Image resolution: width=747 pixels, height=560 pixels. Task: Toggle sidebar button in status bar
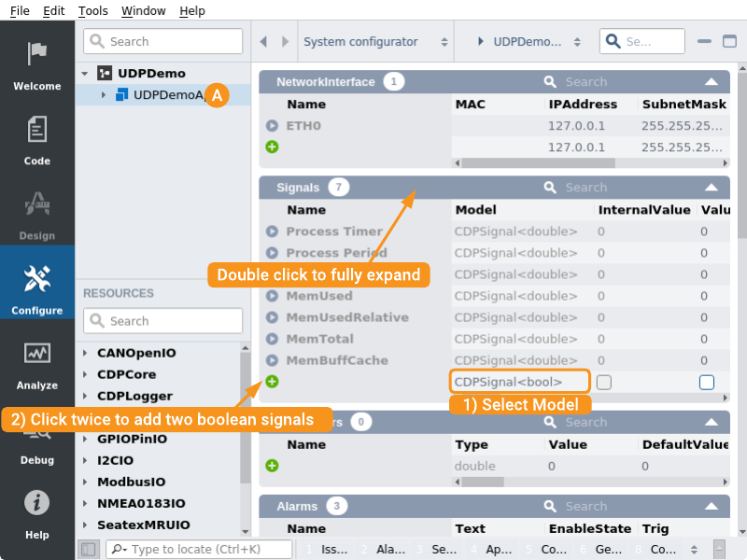click(x=88, y=550)
